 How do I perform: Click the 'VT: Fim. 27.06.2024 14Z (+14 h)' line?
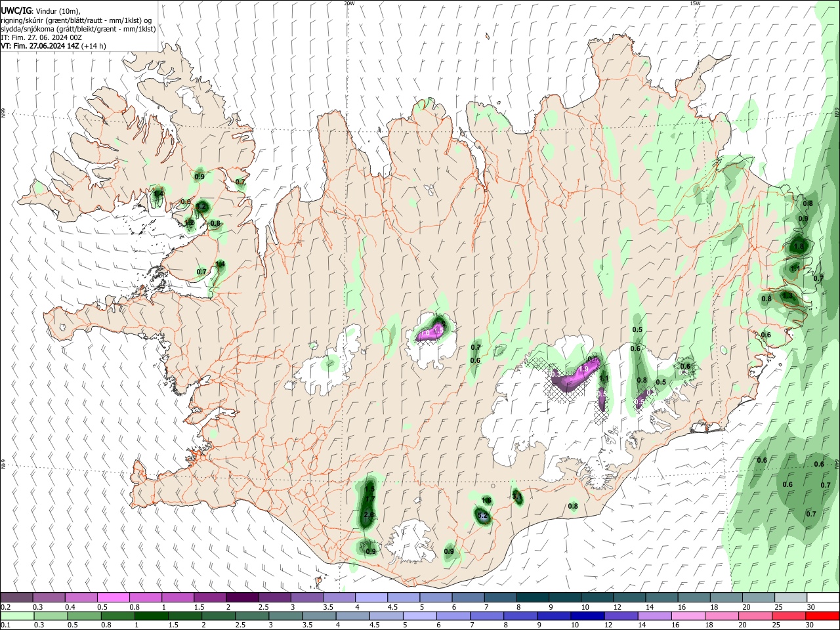pos(53,46)
